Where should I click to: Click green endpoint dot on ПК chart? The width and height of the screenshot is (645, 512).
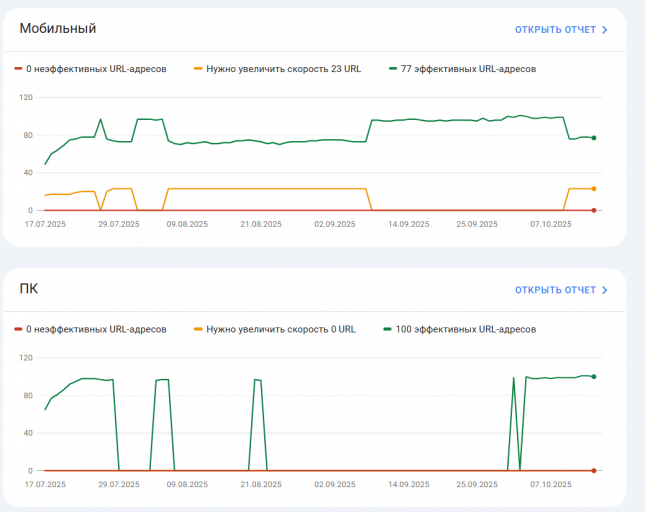(x=594, y=376)
